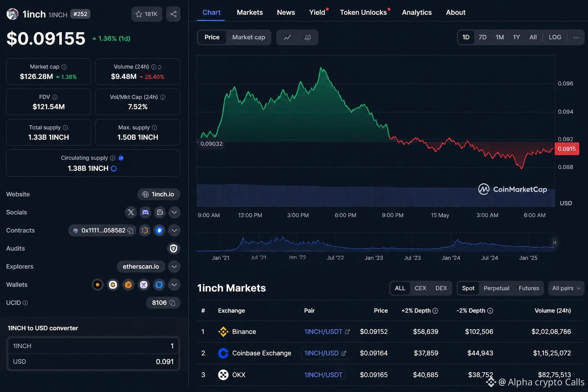The width and height of the screenshot is (588, 392).
Task: Switch to line chart view
Action: 287,38
